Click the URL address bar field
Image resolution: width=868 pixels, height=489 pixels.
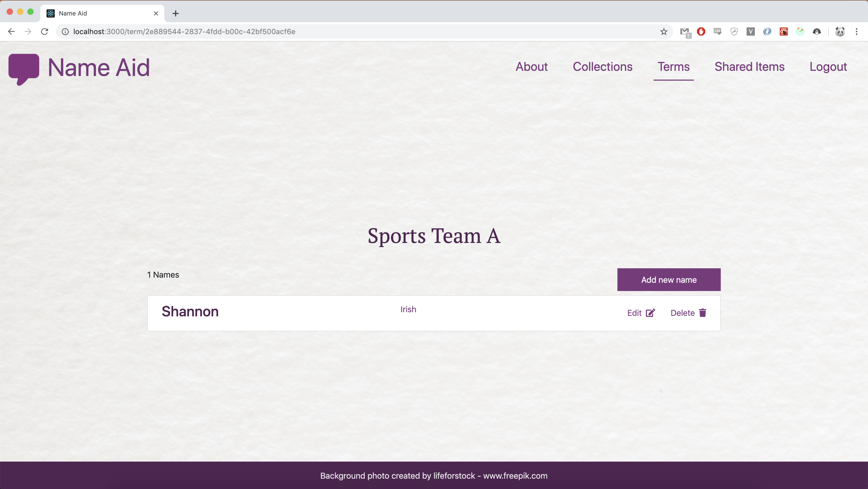[337, 32]
